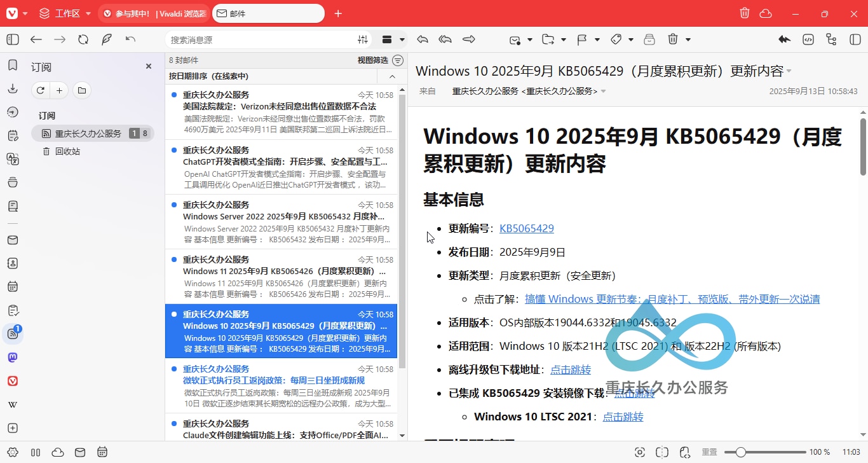Refresh feeds in the subscriptions panel
This screenshot has width=868, height=463.
click(41, 90)
